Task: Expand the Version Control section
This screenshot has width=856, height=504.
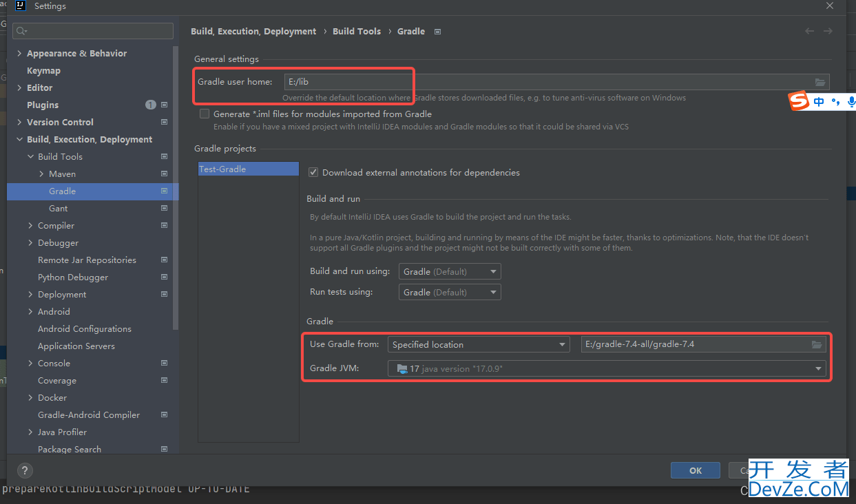Action: pos(19,122)
